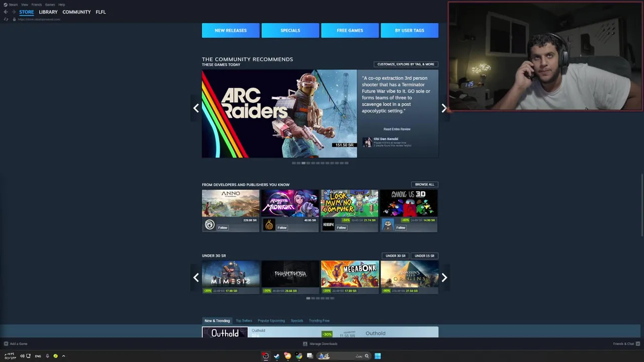Image resolution: width=644 pixels, height=362 pixels.
Task: Click the UNDER 30 SR filter button
Action: pos(395,256)
